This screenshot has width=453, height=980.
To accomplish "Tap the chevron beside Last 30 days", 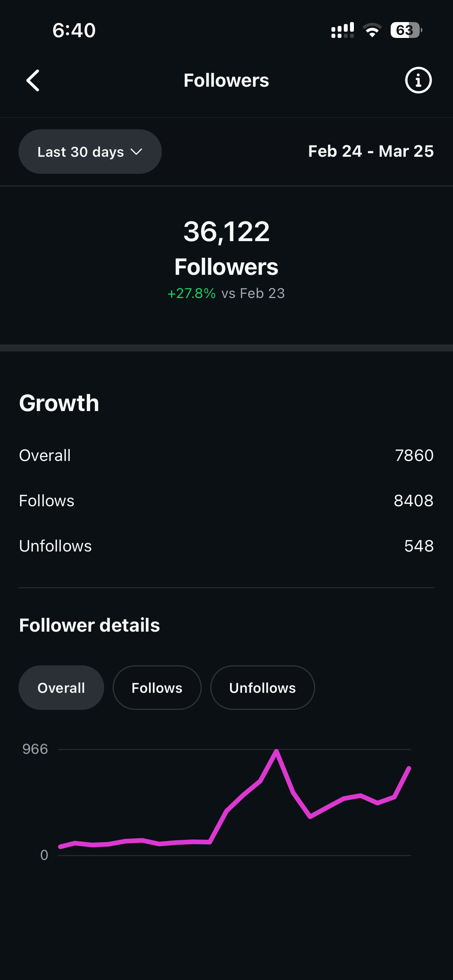I will 136,152.
